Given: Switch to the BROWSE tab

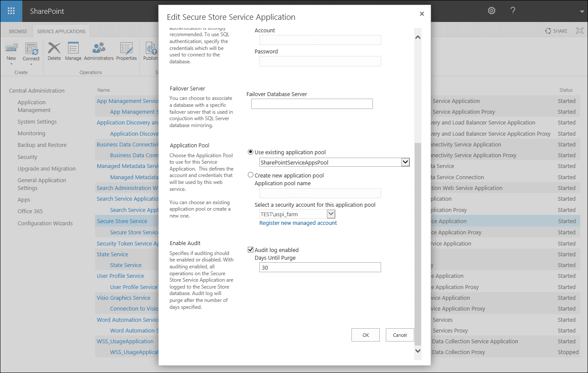Looking at the screenshot, I should pyautogui.click(x=18, y=31).
